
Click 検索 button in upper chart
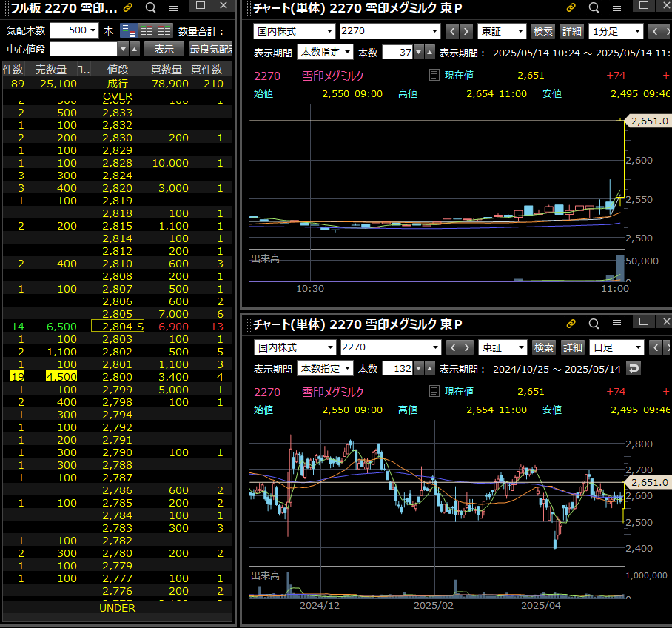pos(543,31)
